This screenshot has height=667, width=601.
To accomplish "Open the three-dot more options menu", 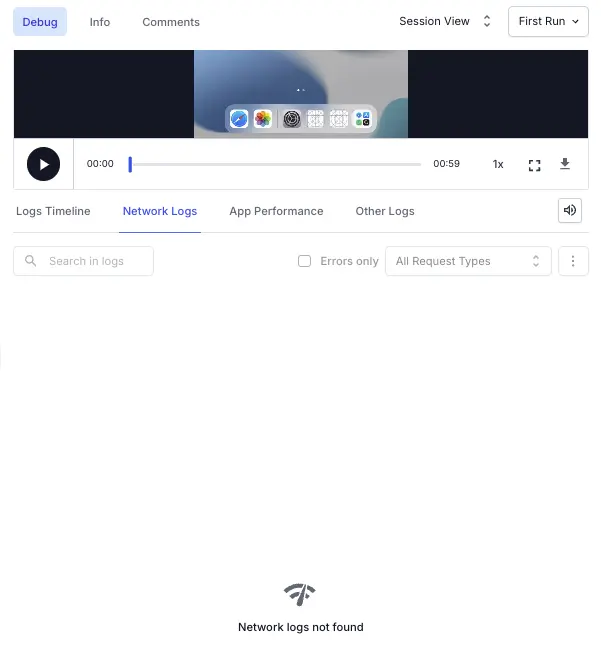I will pos(573,261).
